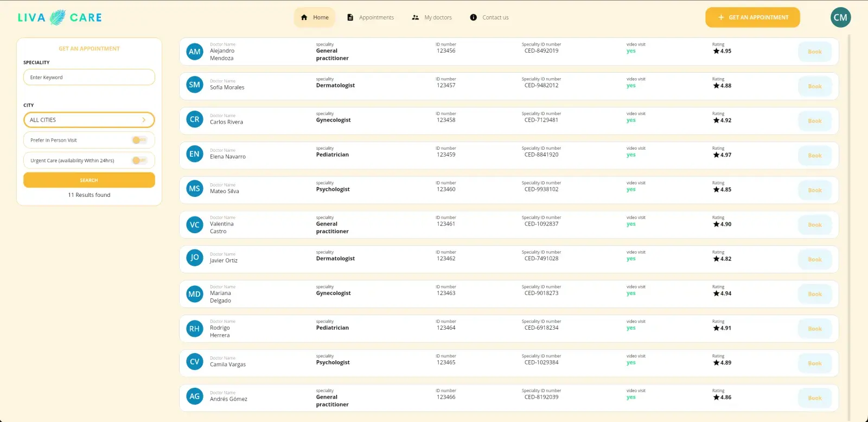
Task: Click the GET AN APPOINTMENT header button
Action: 752,17
